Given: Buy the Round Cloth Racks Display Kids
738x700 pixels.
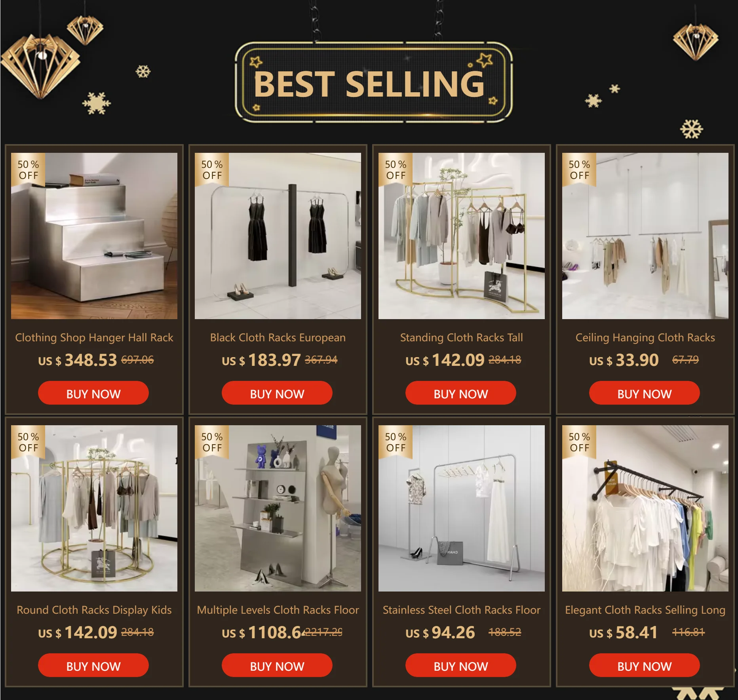Looking at the screenshot, I should pyautogui.click(x=93, y=665).
